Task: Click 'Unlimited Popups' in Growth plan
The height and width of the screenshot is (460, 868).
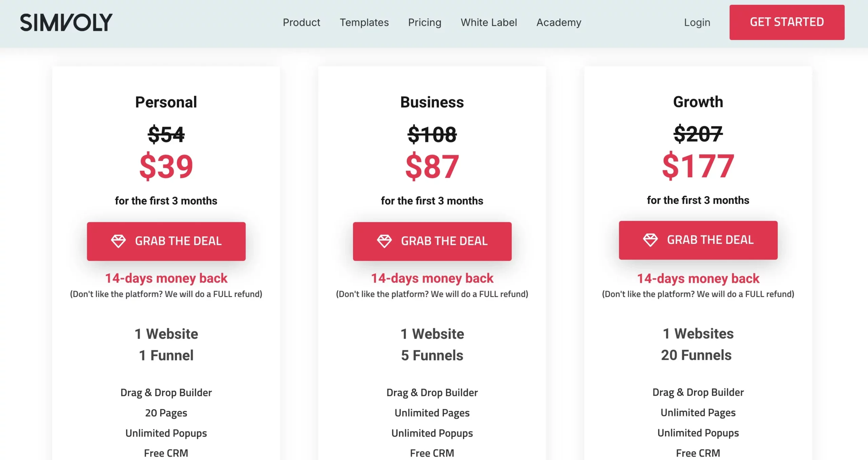Action: (x=698, y=433)
